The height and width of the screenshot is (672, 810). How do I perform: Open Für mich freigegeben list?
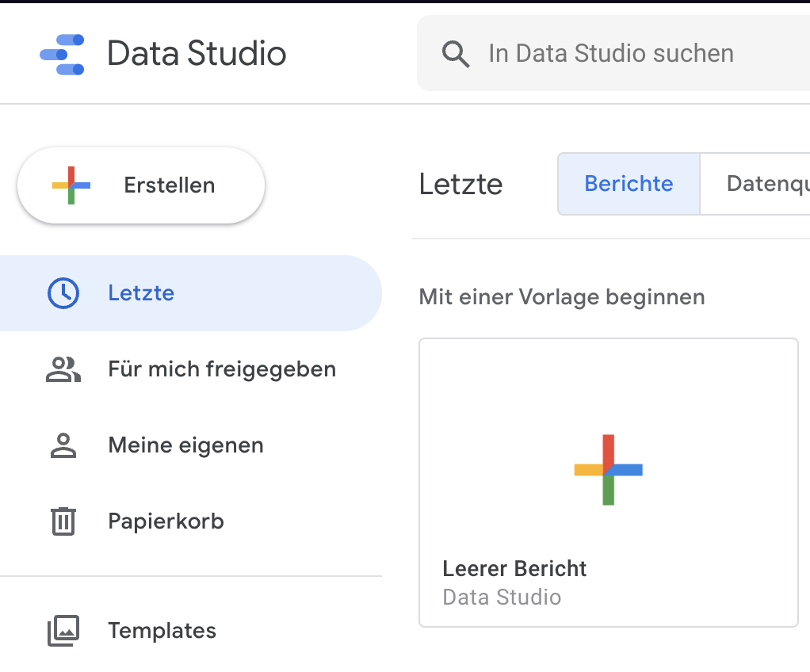pyautogui.click(x=222, y=369)
